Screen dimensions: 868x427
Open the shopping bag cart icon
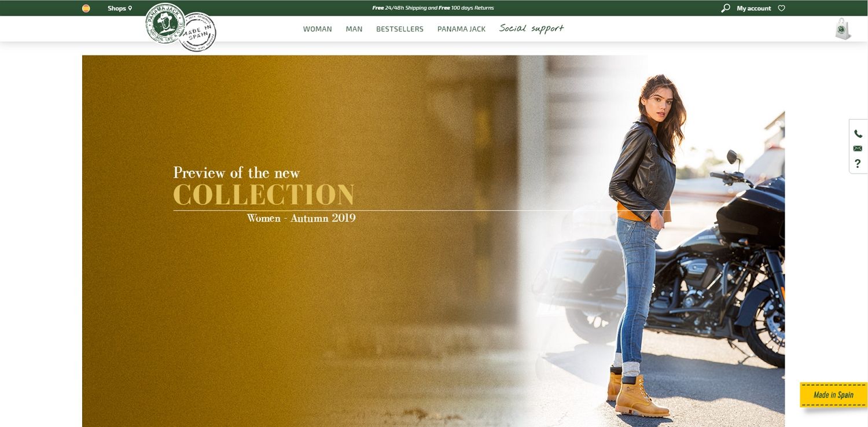point(843,29)
